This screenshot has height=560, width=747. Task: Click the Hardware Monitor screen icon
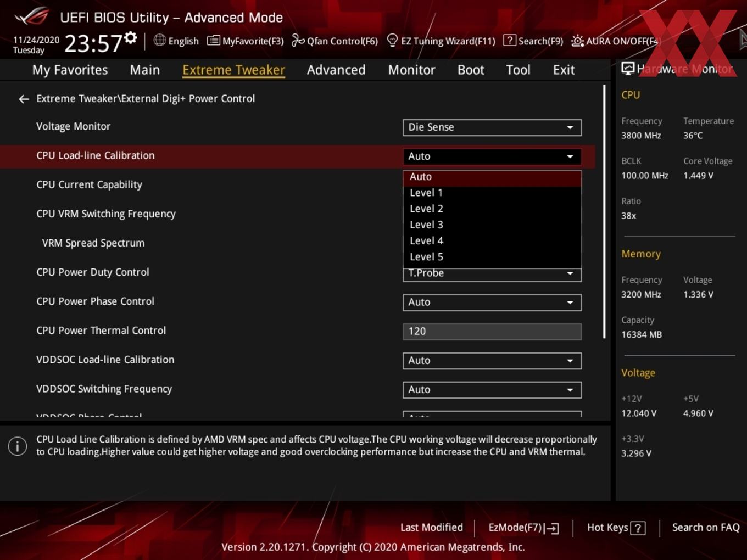(627, 69)
